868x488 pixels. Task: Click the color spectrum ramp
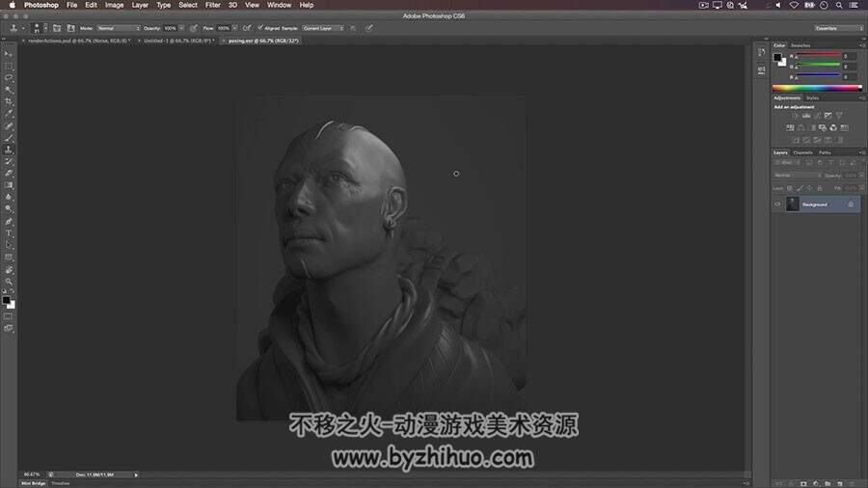(x=817, y=88)
